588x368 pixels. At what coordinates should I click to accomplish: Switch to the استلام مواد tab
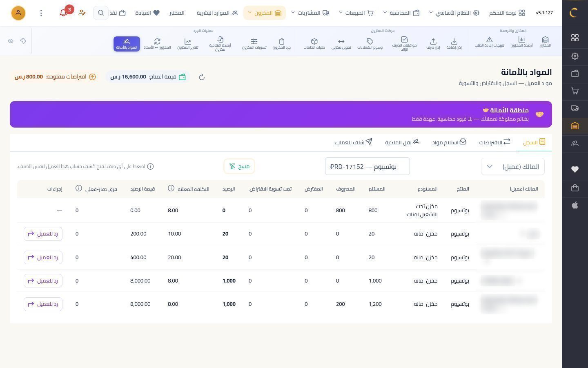(449, 142)
